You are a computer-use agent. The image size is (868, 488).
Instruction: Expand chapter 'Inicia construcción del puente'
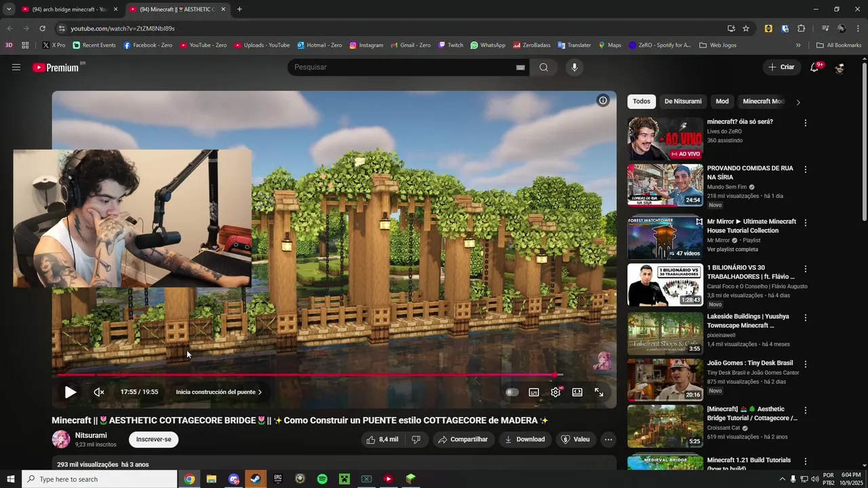point(219,392)
